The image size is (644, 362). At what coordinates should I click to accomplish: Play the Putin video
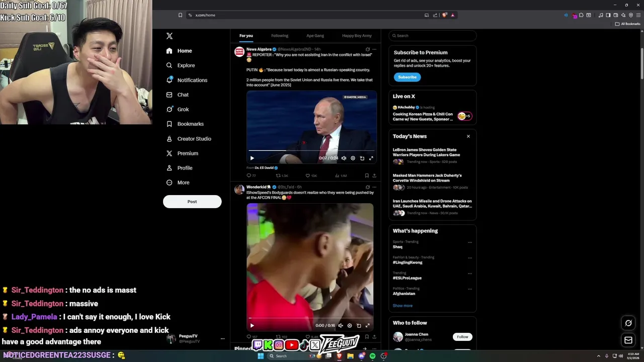coord(252,158)
